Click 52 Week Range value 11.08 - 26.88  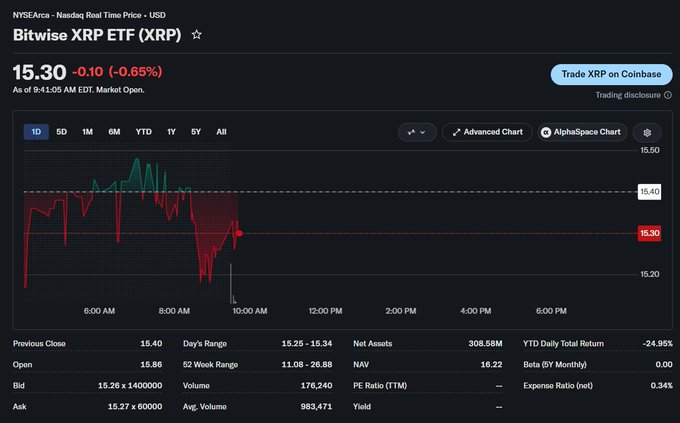[307, 364]
